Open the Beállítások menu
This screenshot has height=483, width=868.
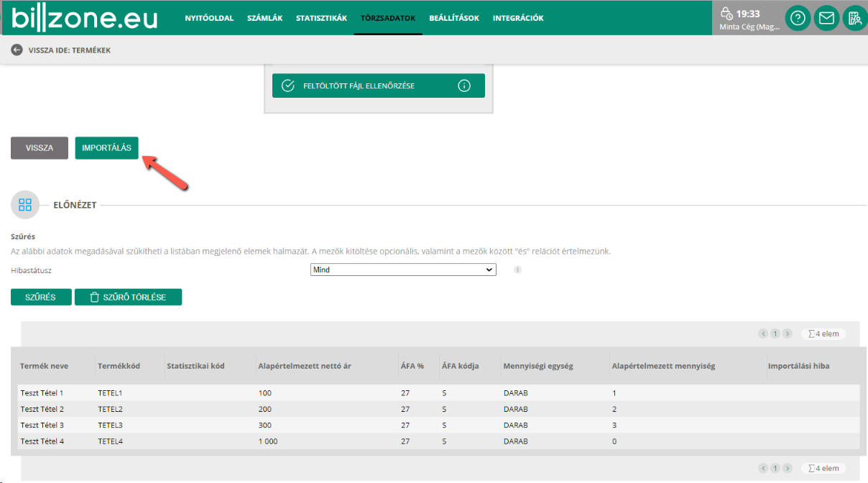tap(454, 18)
